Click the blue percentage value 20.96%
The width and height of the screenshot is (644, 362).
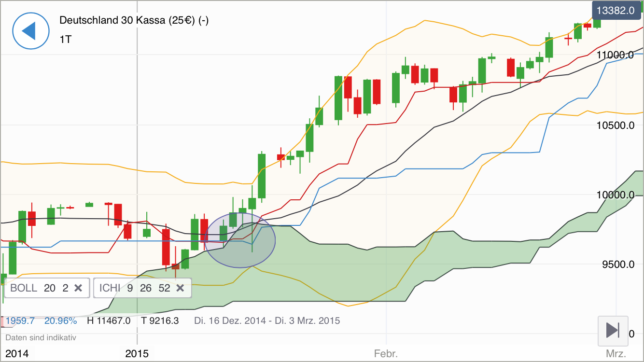(60, 320)
